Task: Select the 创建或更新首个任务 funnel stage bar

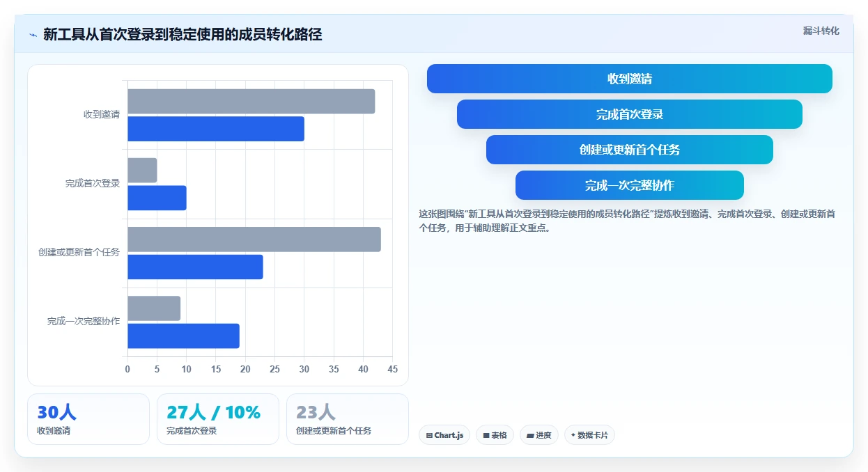Action: point(630,150)
